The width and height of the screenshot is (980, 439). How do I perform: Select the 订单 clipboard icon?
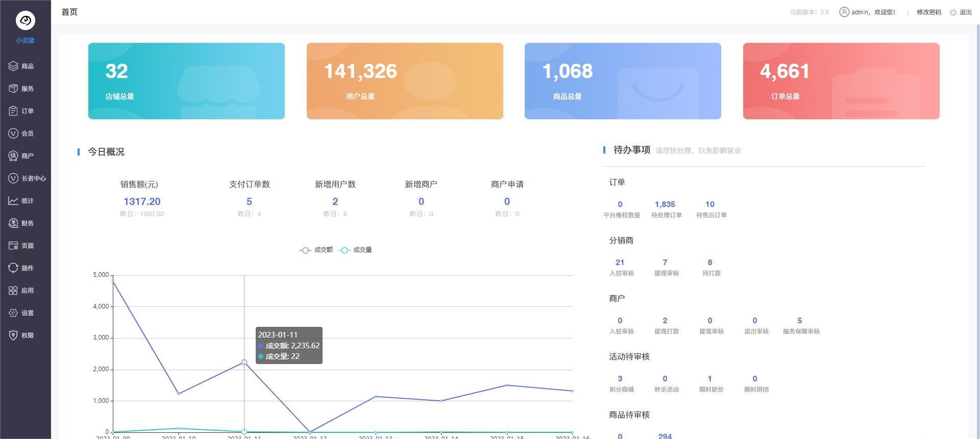click(13, 111)
